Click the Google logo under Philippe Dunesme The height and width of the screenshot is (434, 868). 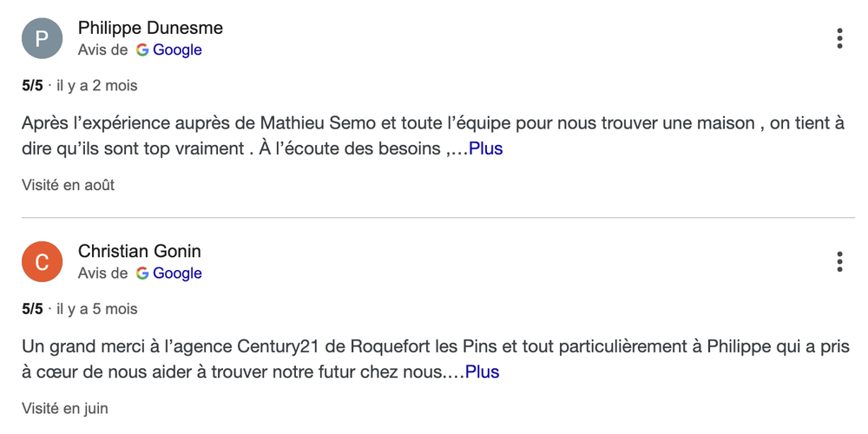pyautogui.click(x=143, y=49)
